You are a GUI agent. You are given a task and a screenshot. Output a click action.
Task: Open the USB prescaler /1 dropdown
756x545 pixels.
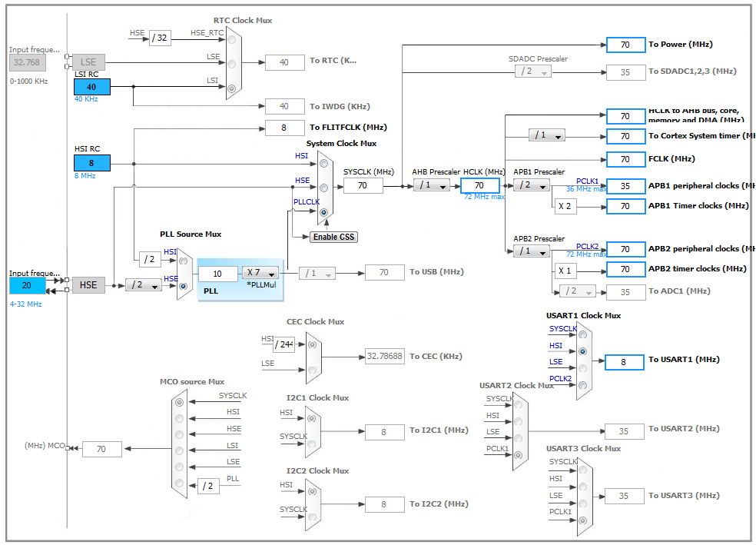[317, 274]
